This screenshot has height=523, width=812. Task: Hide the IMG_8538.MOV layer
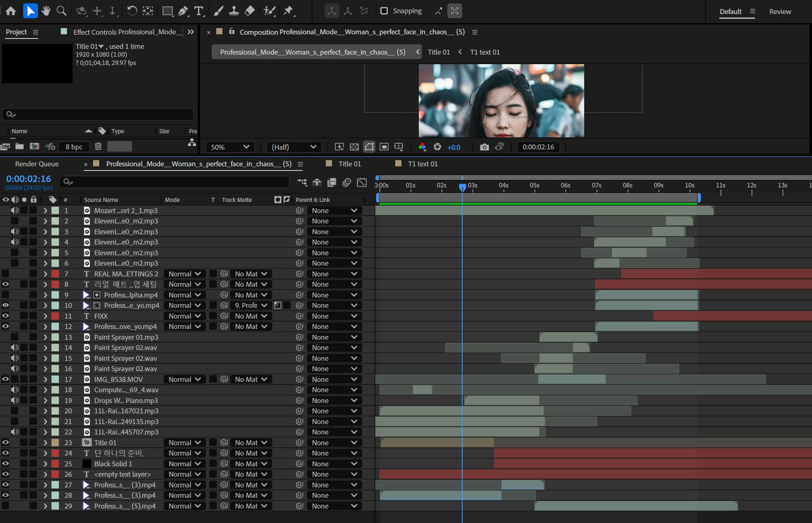click(x=5, y=379)
